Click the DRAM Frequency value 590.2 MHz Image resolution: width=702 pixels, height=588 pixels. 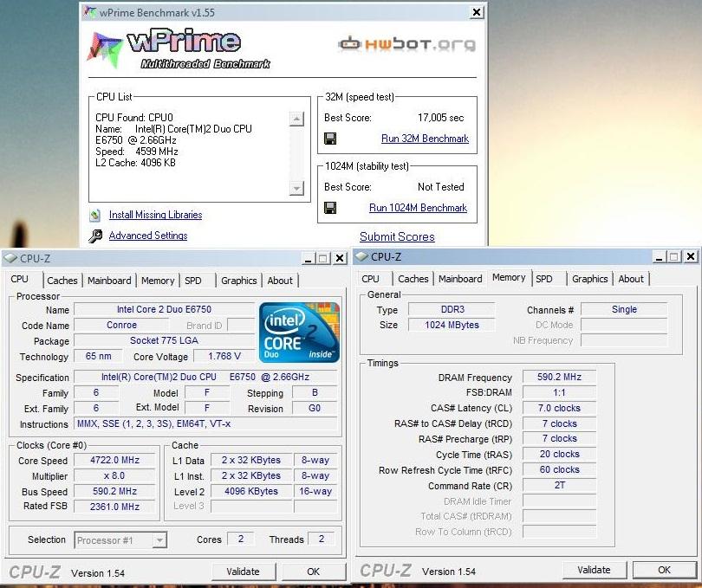click(559, 377)
